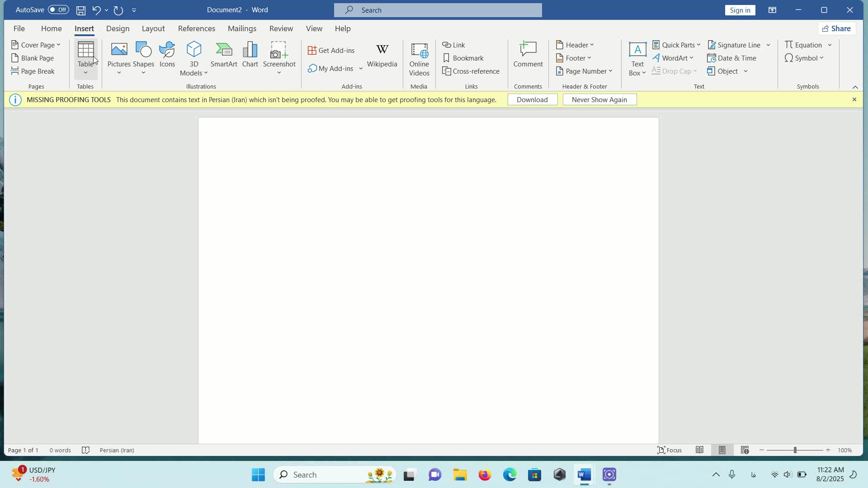The width and height of the screenshot is (868, 488).
Task: Switch to Web Layout view
Action: click(x=745, y=450)
